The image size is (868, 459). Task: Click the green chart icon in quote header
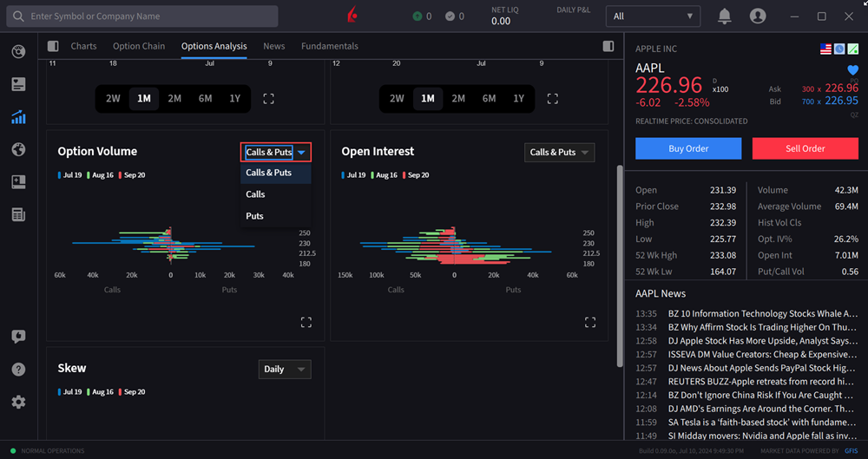click(853, 49)
